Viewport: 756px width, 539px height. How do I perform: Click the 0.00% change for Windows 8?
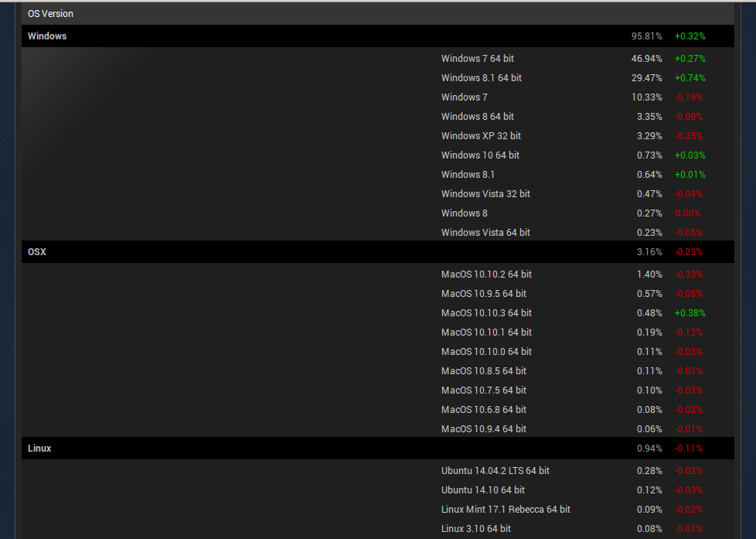coord(687,213)
